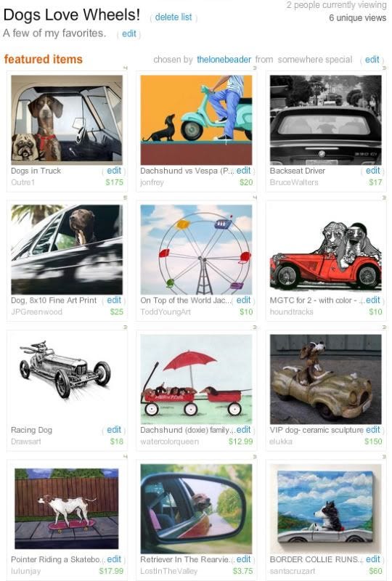Edit the Racing Dog item
Viewport: 392px width, 581px height.
click(x=114, y=429)
